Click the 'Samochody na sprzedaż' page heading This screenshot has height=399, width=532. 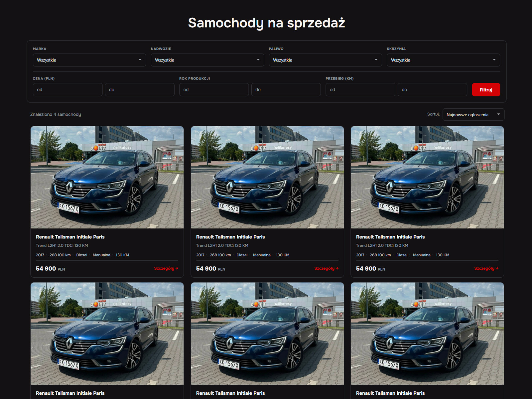(x=266, y=23)
